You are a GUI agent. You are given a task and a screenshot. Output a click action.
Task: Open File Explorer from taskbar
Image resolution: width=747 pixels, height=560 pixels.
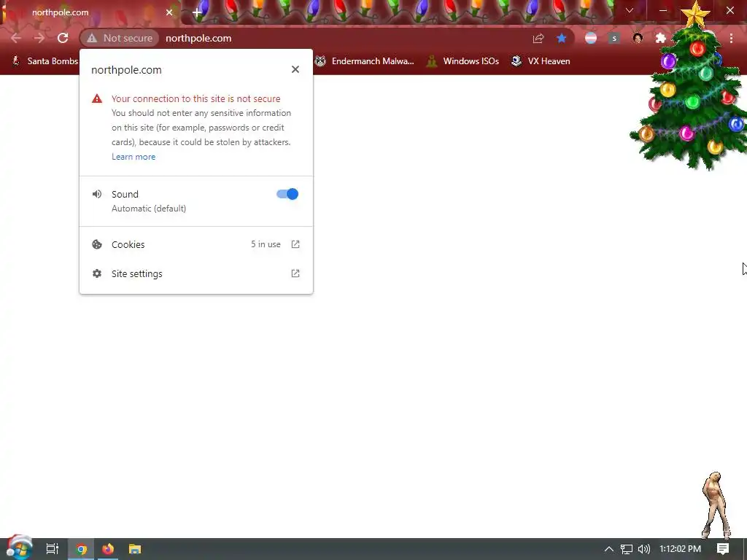click(x=135, y=549)
